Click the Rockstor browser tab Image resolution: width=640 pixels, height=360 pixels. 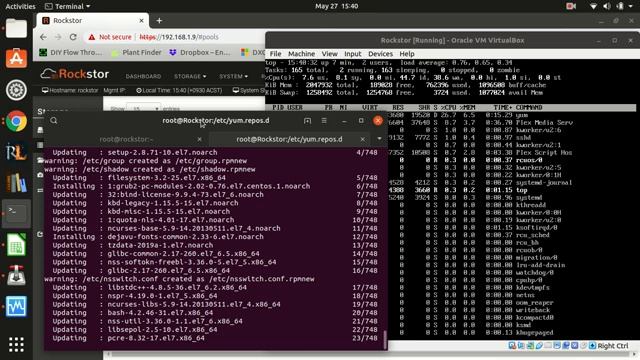[x=93, y=20]
